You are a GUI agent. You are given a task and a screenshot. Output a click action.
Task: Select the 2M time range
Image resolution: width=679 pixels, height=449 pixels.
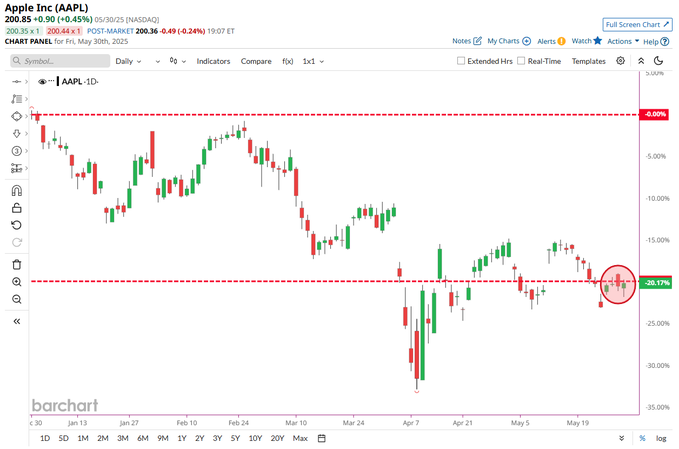[103, 439]
